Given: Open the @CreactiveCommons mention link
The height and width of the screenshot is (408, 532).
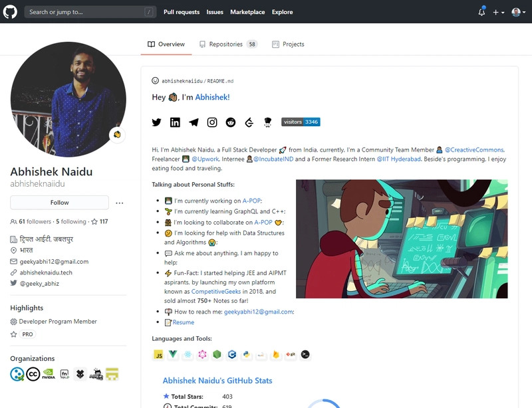Looking at the screenshot, I should (x=474, y=150).
